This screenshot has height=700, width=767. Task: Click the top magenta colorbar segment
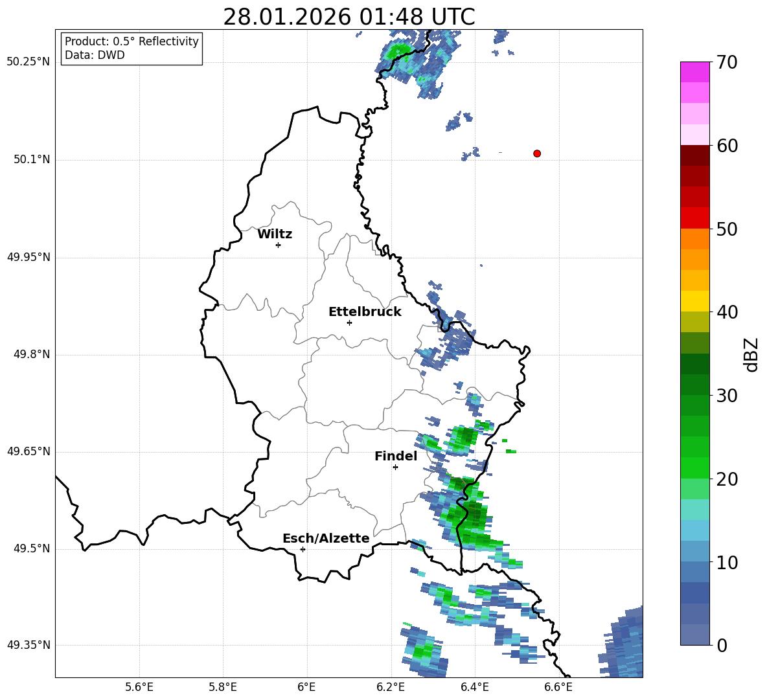pyautogui.click(x=694, y=72)
